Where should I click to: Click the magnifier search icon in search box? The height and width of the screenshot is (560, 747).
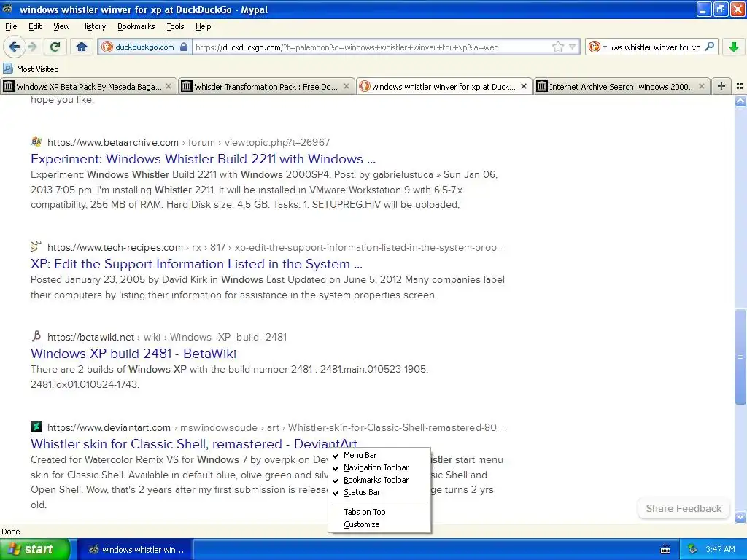[x=709, y=47]
